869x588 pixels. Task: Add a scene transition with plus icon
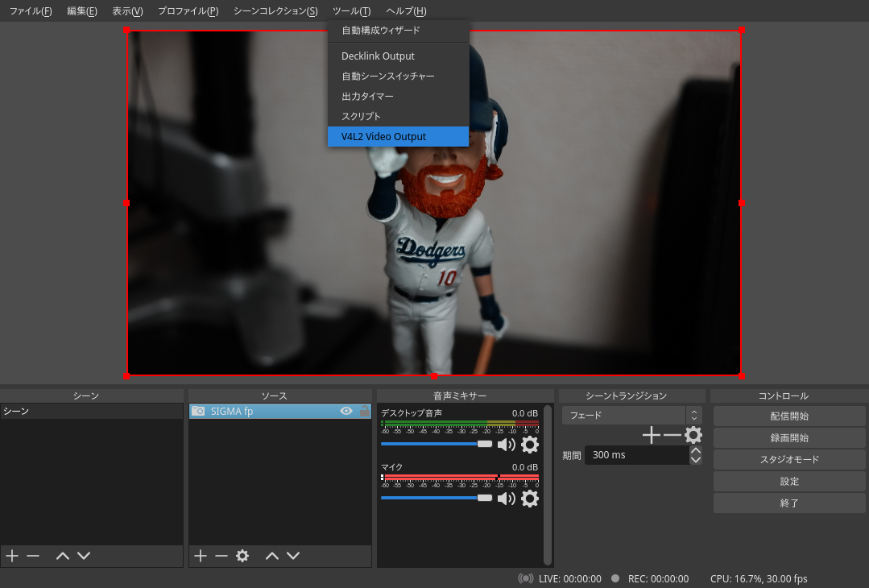[652, 435]
